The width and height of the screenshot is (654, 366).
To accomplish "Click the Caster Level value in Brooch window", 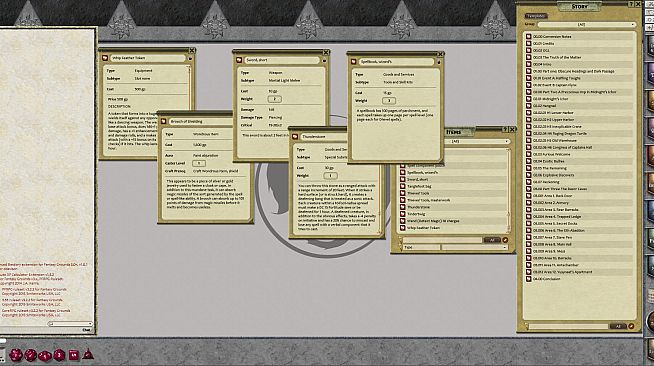I will 199,163.
